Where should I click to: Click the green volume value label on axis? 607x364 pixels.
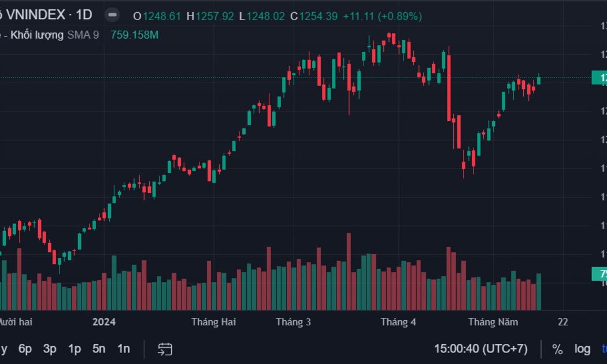pos(599,274)
